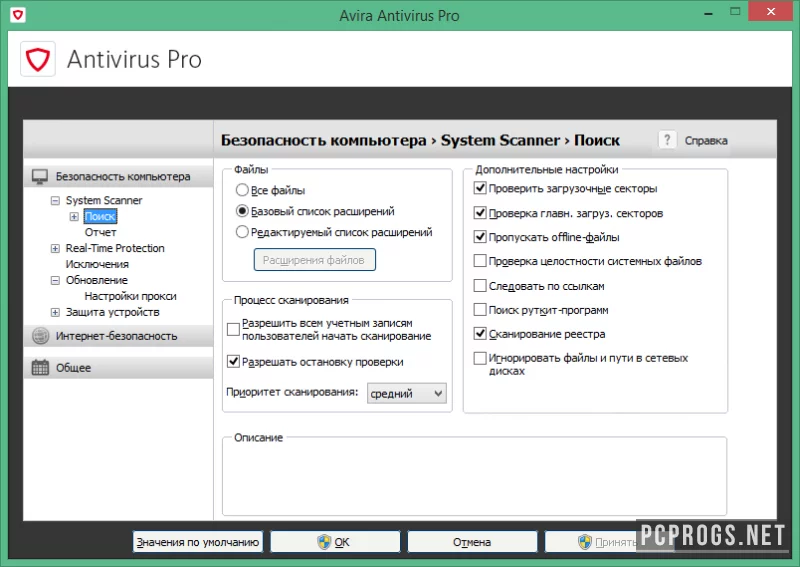Screen dimensions: 800x567
Task: Close the Avira Antivirus Pro window
Action: (770, 11)
